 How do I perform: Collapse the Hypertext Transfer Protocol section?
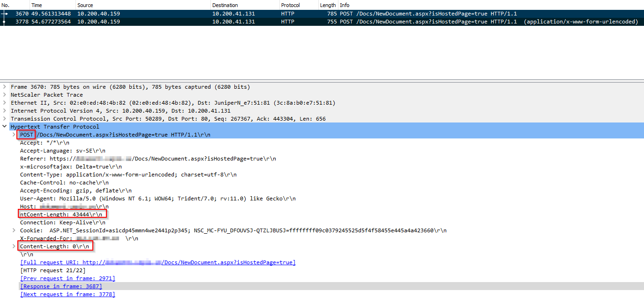pos(5,127)
